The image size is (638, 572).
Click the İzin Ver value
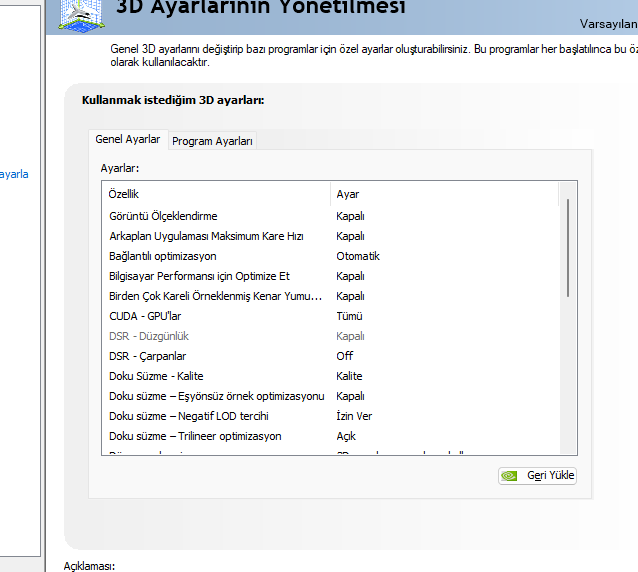click(x=354, y=416)
